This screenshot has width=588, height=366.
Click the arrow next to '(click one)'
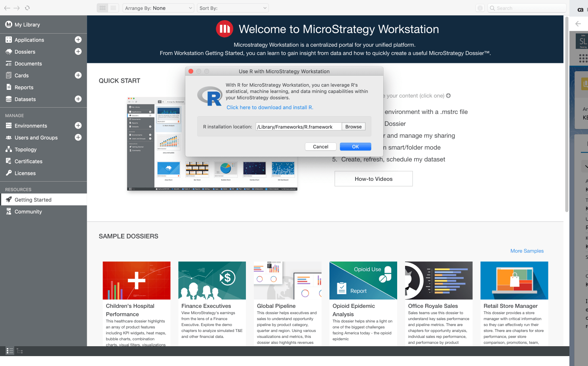[448, 96]
